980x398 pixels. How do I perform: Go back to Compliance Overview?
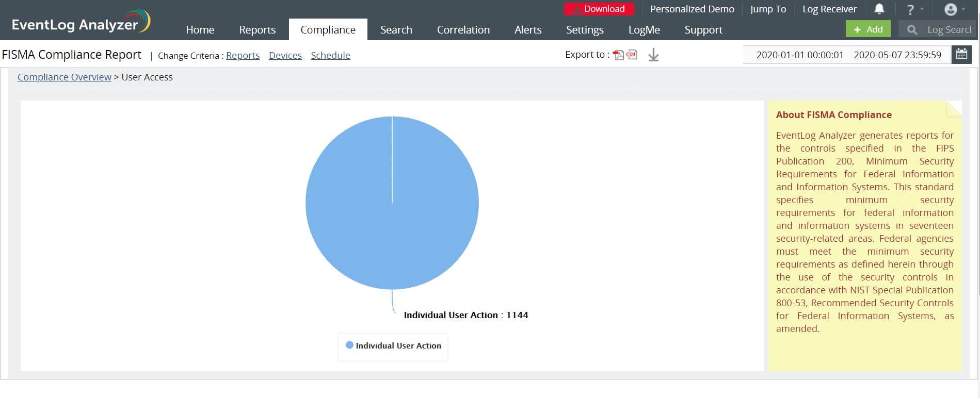(65, 77)
